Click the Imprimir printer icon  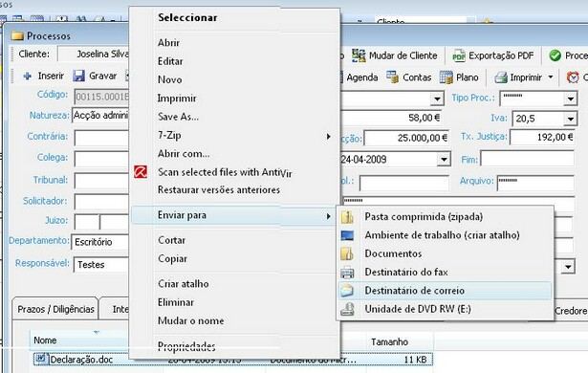click(501, 77)
